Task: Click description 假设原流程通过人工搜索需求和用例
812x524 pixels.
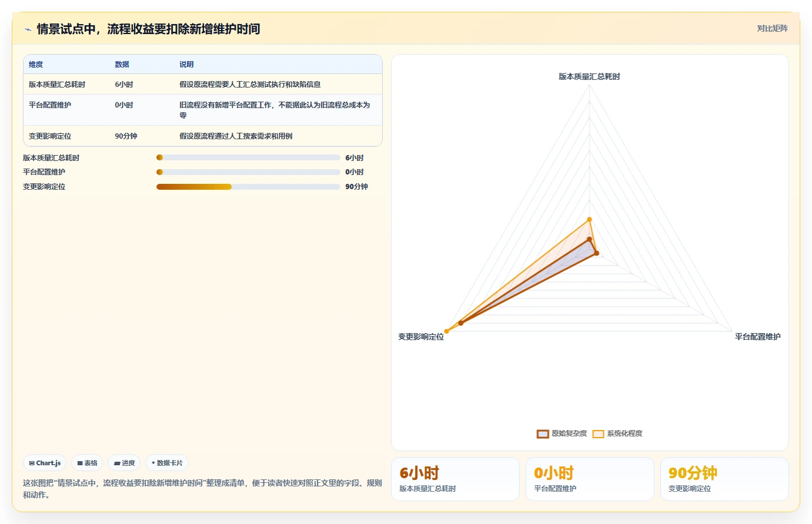Action: [236, 136]
